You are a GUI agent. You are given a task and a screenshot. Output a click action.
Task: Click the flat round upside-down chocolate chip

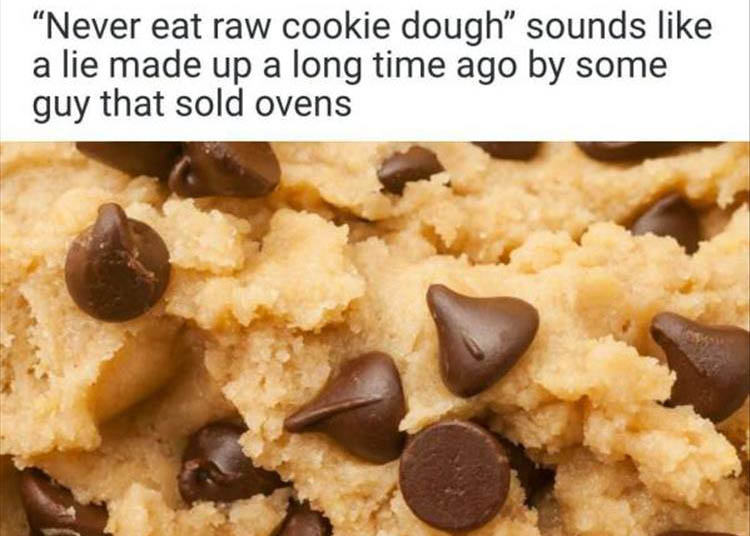pyautogui.click(x=454, y=476)
